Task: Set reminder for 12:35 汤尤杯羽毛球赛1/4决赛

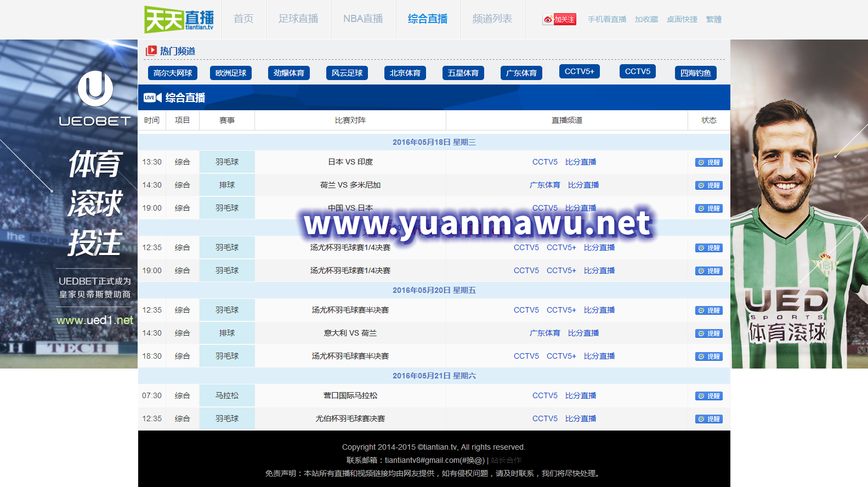Action: (x=709, y=248)
